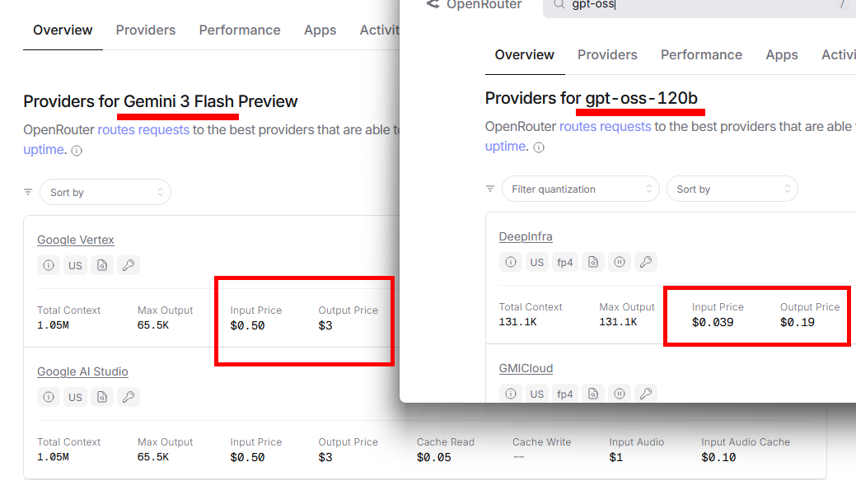Viewport: 856px width, 504px height.
Task: Open Sort by dropdown on Gemini page
Action: point(105,192)
